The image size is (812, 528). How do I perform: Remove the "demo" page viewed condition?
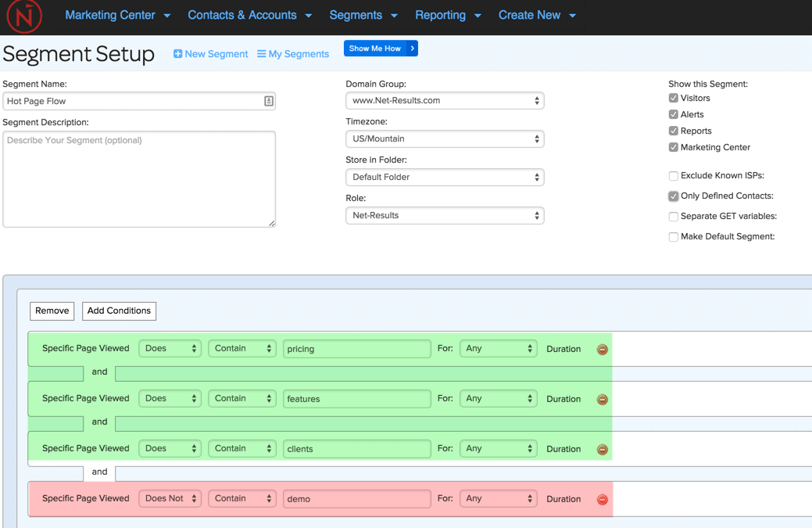pyautogui.click(x=602, y=499)
